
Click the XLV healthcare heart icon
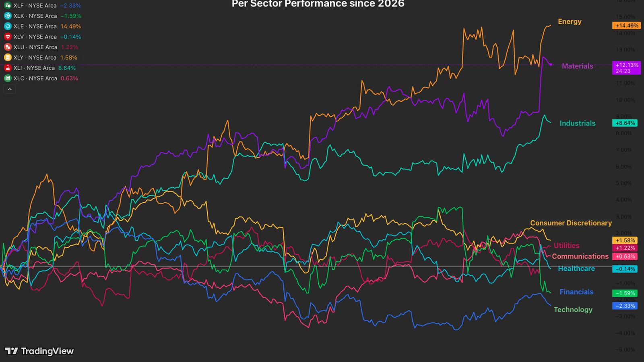click(x=7, y=37)
